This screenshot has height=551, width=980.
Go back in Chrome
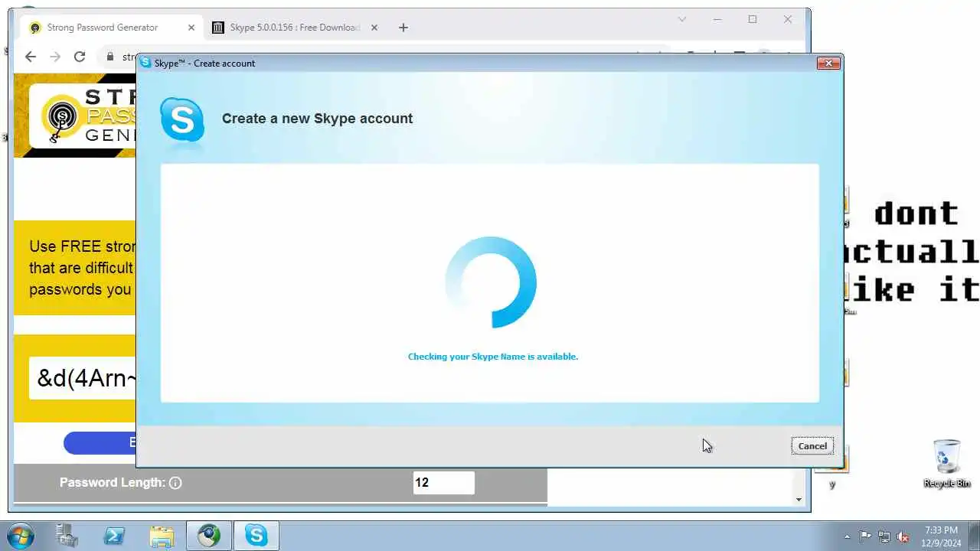(31, 57)
